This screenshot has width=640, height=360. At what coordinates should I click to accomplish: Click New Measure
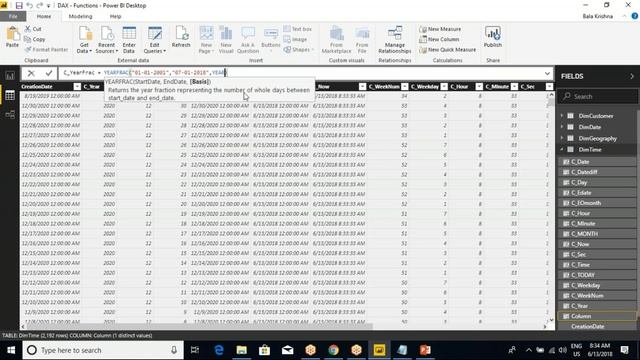pos(440,29)
